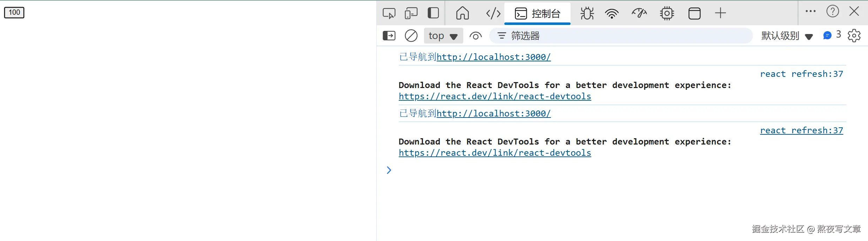Open DevTools help question mark icon

(833, 11)
